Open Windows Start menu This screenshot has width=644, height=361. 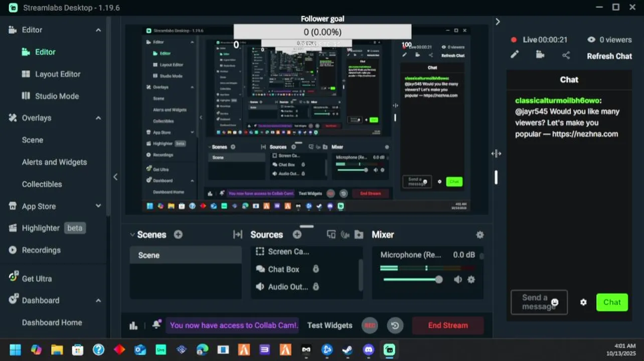15,349
